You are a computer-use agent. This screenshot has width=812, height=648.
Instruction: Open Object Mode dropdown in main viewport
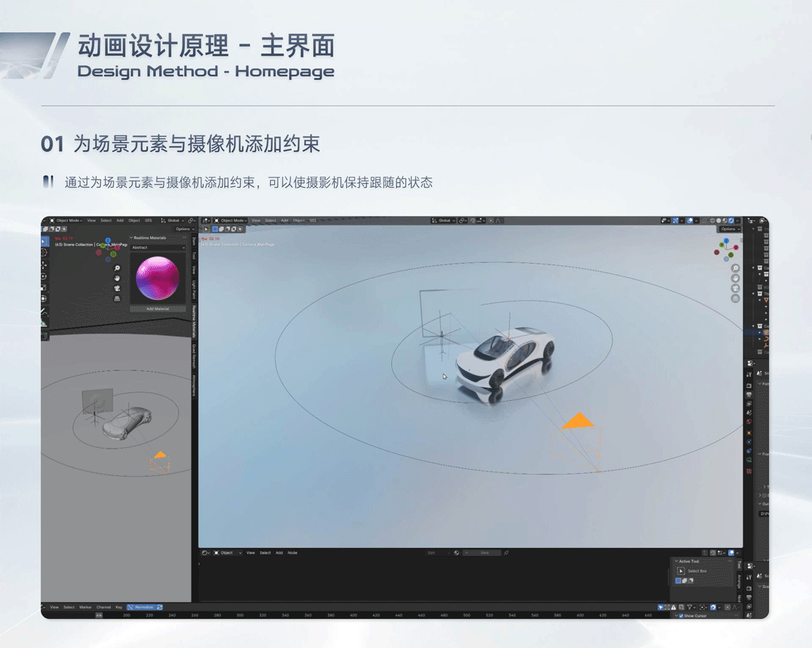(230, 221)
